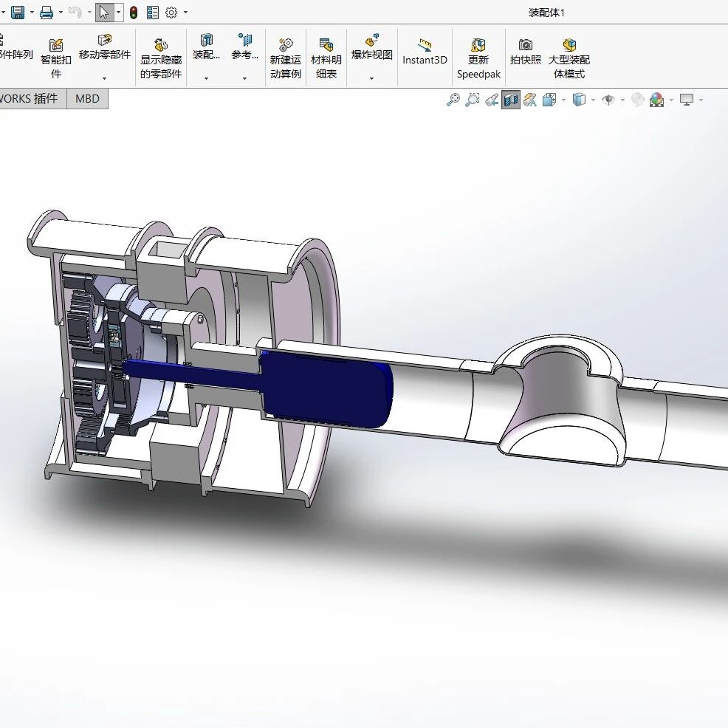This screenshot has width=728, height=728.
Task: Click Zoom to Fit magnifier icon
Action: pos(453,100)
